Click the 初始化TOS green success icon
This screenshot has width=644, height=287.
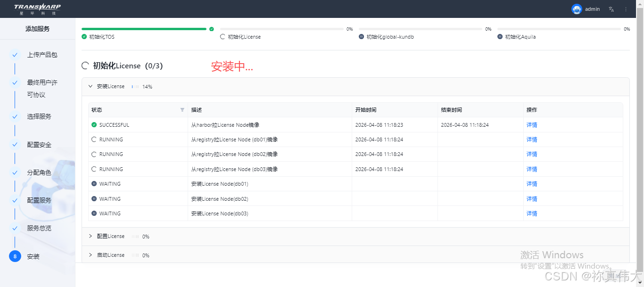84,37
